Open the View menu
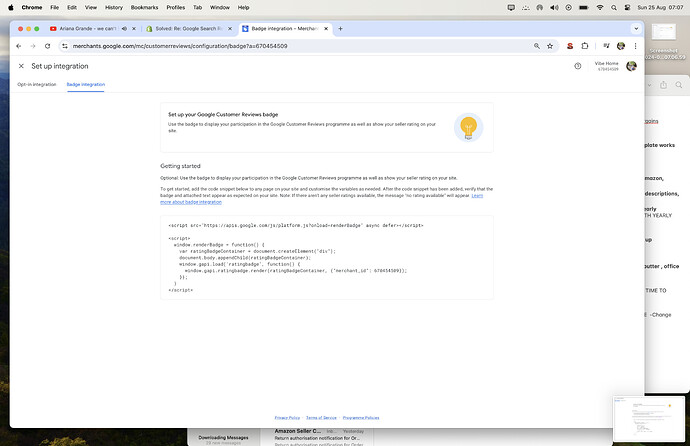Viewport: 690px width, 446px height. (91, 7)
